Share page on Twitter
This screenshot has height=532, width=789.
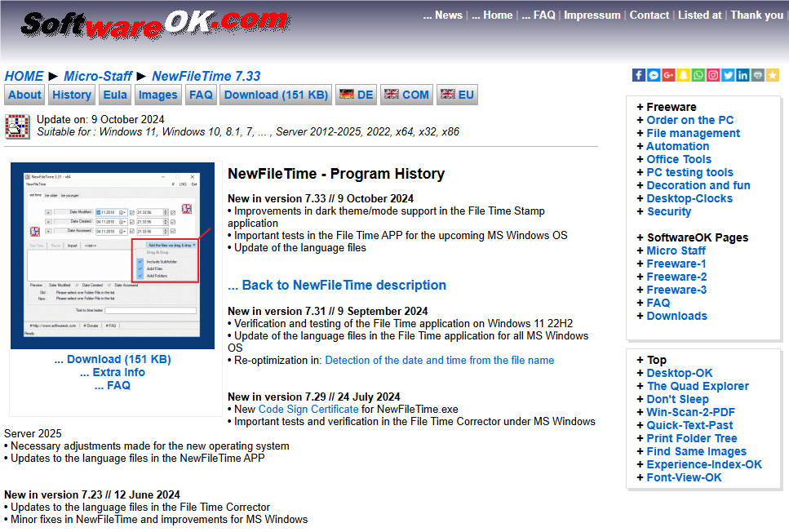coord(728,76)
